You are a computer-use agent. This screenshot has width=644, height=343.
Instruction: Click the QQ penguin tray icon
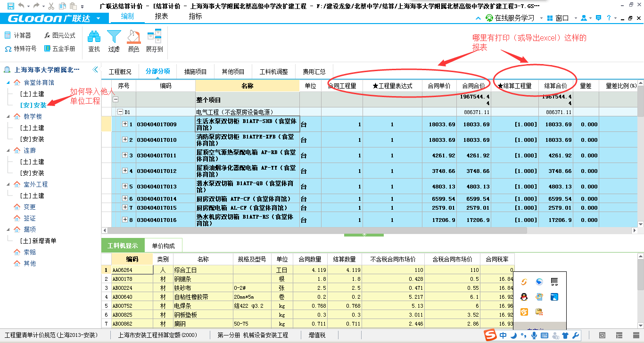524,296
